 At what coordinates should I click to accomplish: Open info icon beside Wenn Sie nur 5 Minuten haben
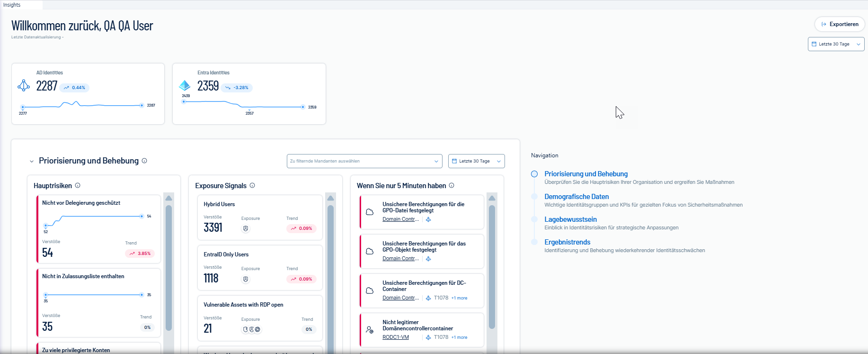click(x=452, y=185)
